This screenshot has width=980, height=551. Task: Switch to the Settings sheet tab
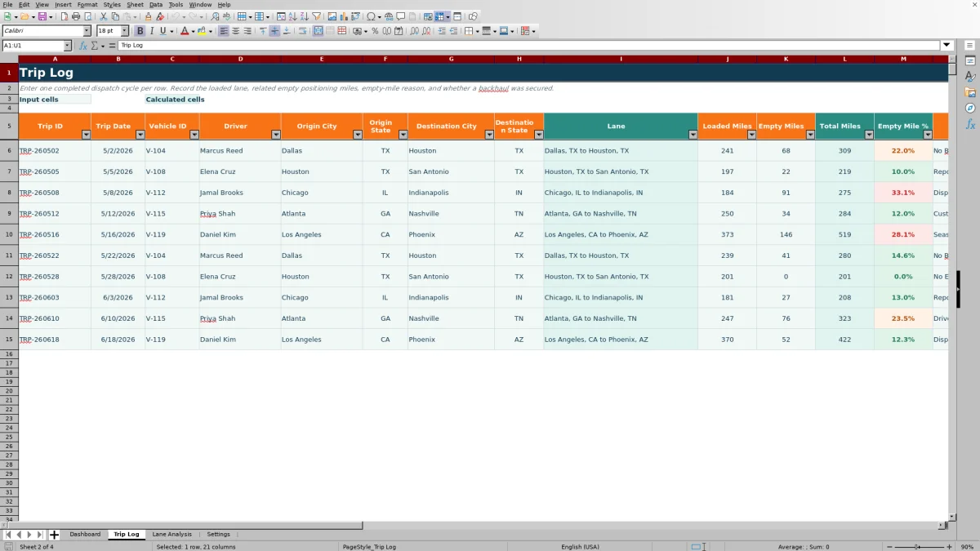click(x=218, y=535)
